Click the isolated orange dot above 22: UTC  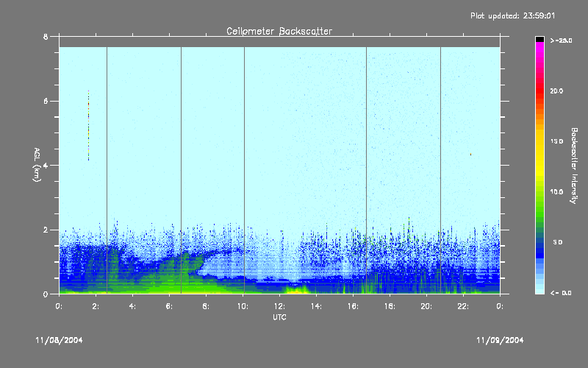470,154
